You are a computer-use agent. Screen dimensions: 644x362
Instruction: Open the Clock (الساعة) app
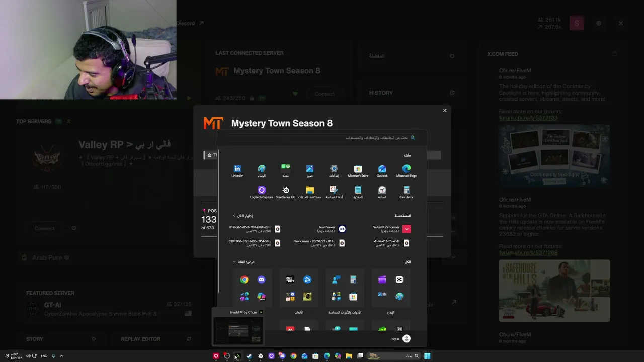[382, 192]
